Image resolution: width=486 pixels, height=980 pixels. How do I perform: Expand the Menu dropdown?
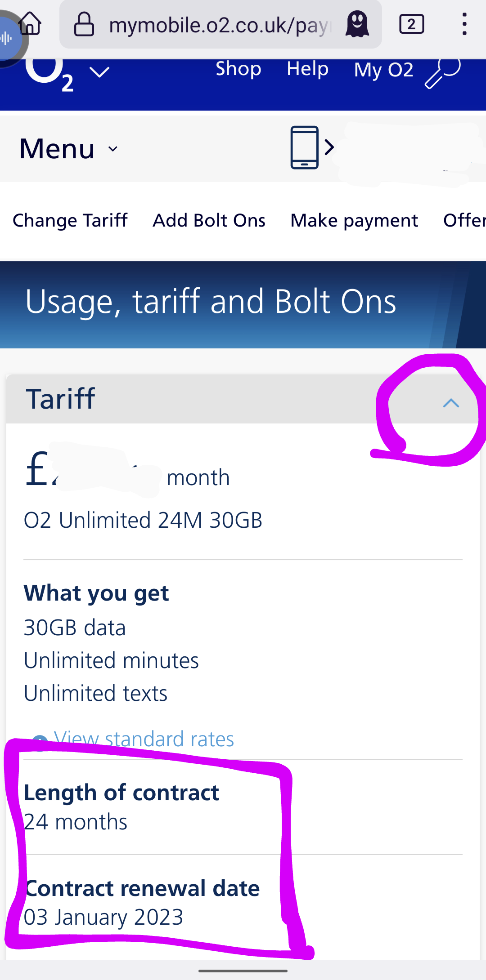[69, 149]
